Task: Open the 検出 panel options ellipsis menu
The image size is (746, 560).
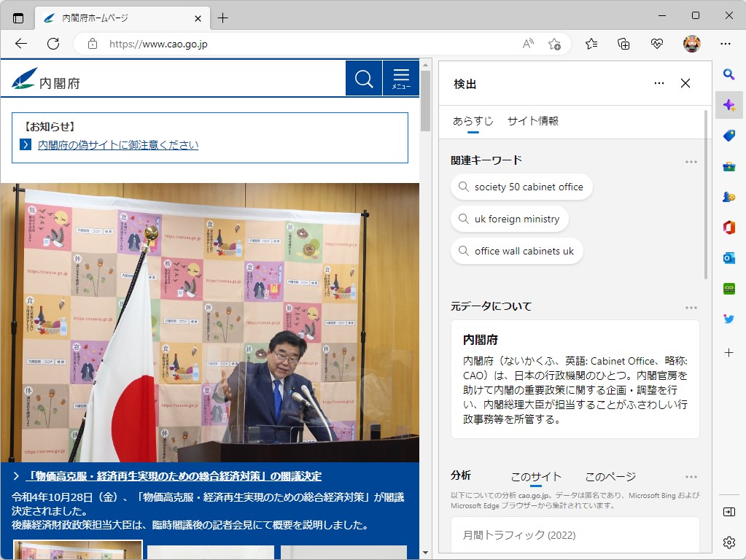Action: coord(658,83)
